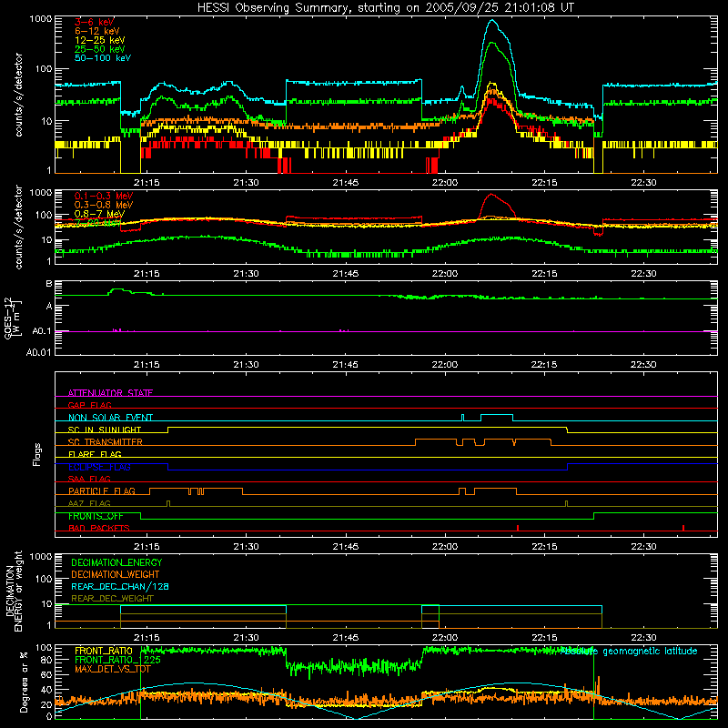
Task: Select the SC_IN_SUNLIGHT flag label
Action: 105,430
